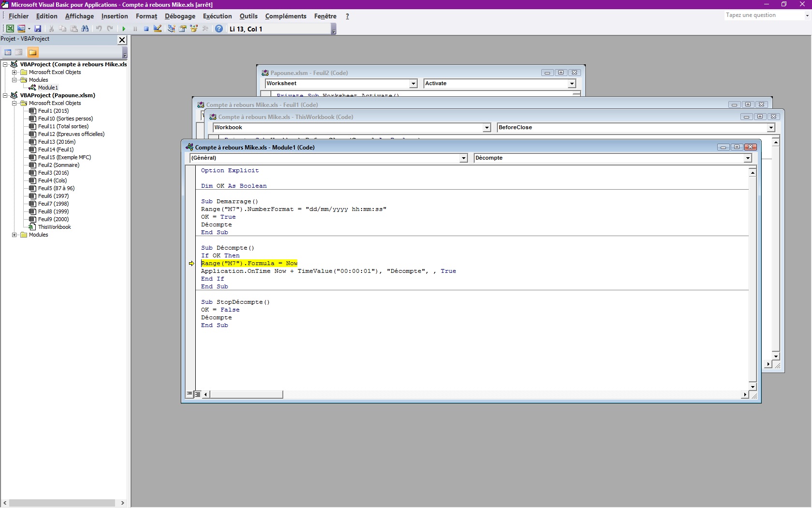Expand Modules folder under Papoune.xlsm
The height and width of the screenshot is (508, 812).
click(x=14, y=235)
